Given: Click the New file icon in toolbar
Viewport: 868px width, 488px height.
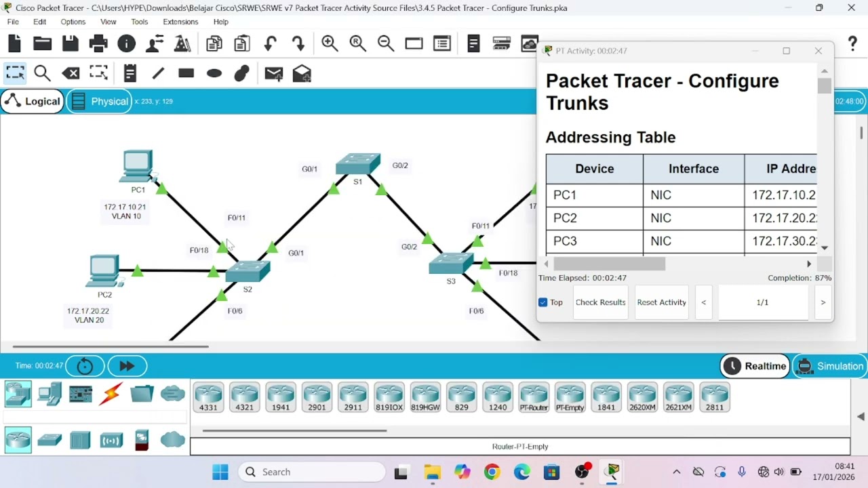Looking at the screenshot, I should click(x=14, y=44).
